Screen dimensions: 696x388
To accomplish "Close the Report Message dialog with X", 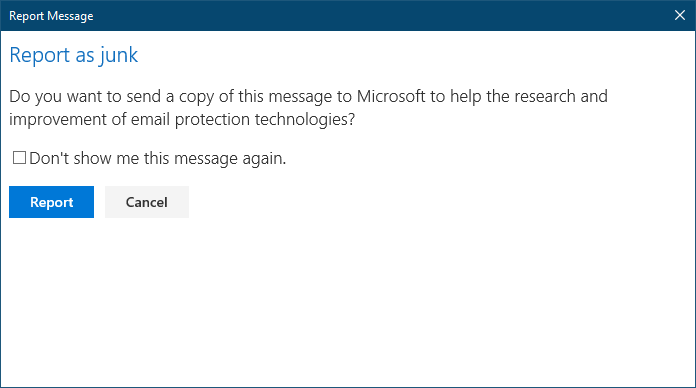I will 680,15.
